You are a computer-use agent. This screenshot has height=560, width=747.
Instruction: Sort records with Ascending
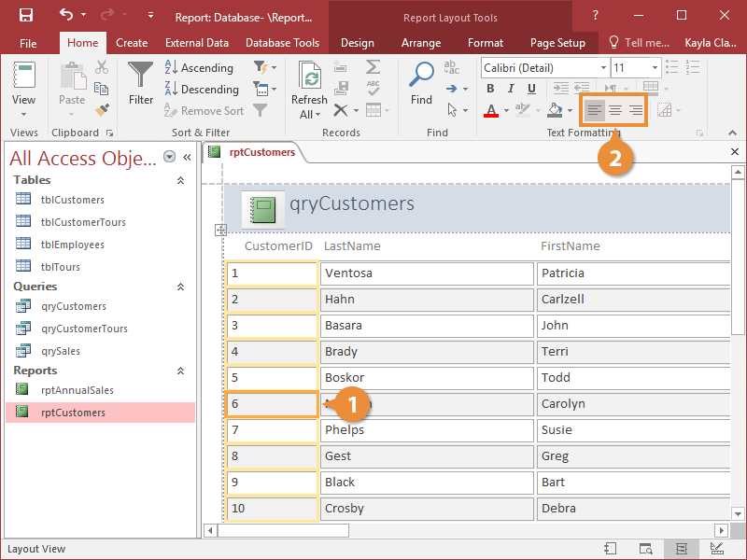point(199,67)
